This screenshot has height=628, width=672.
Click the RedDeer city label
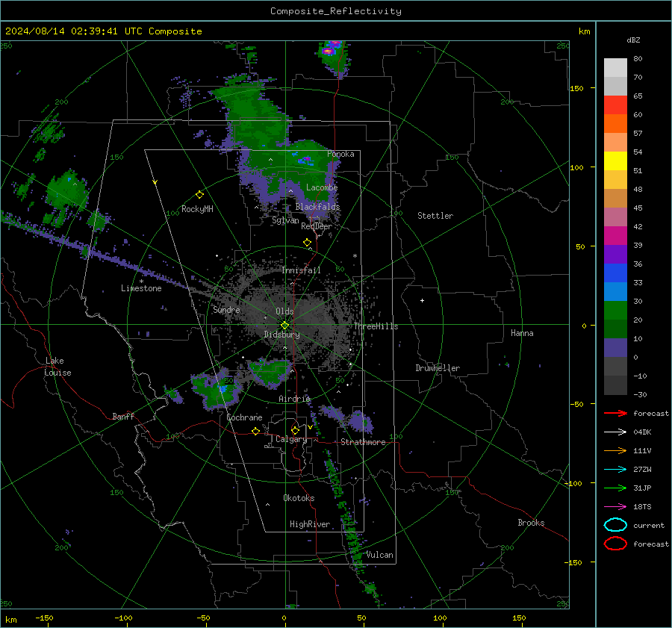point(317,226)
